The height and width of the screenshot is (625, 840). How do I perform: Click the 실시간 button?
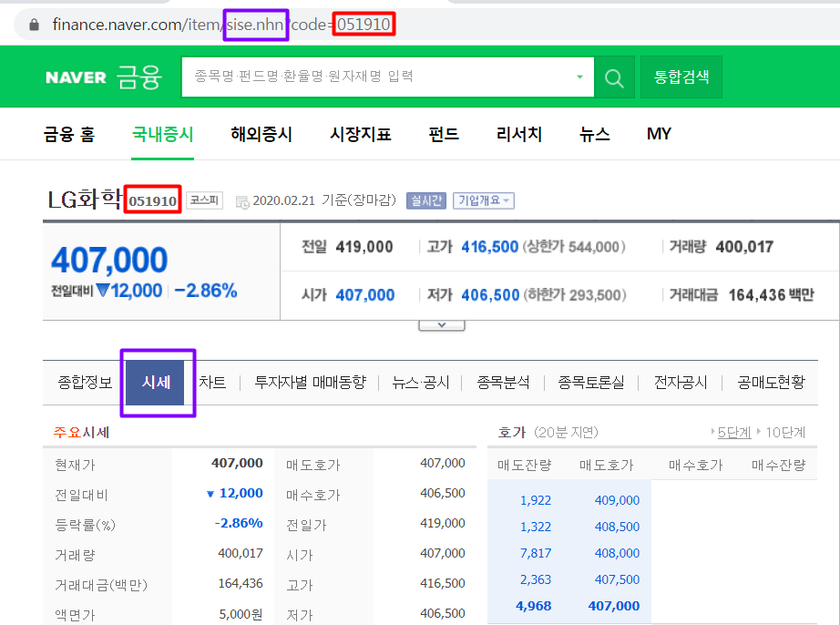point(425,200)
